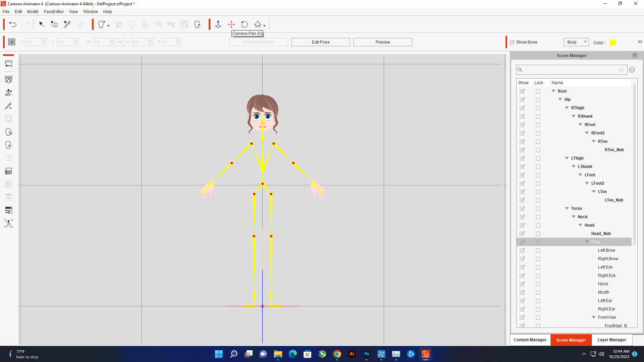Toggle Show checkbox for Nose
The width and height of the screenshot is (644, 362).
pos(522,284)
